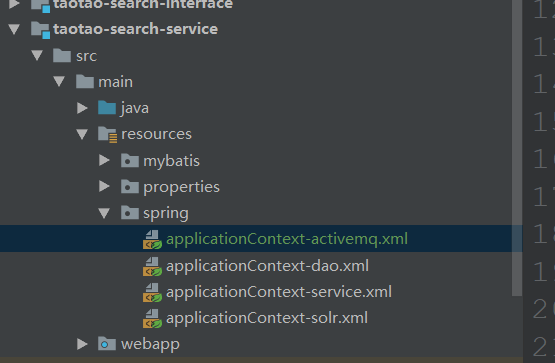
Task: Click the src folder icon
Action: 62,56
